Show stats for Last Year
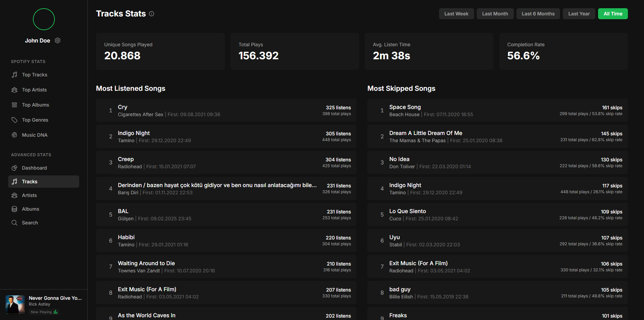This screenshot has height=320, width=644. click(579, 14)
